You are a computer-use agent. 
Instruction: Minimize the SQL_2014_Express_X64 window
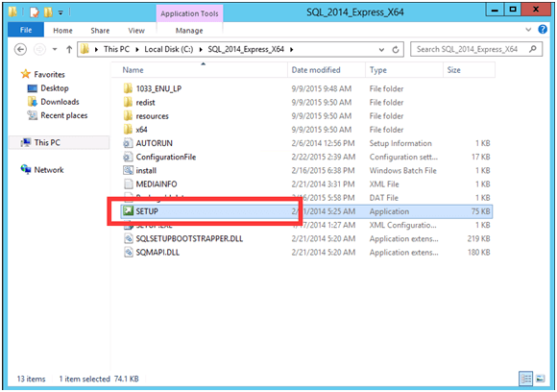(495, 10)
